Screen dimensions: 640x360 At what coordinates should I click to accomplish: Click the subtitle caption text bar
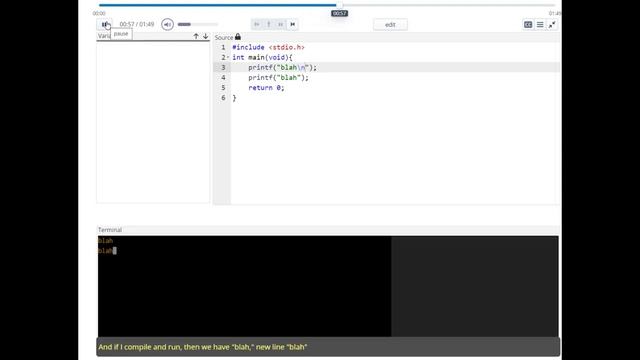(328, 347)
